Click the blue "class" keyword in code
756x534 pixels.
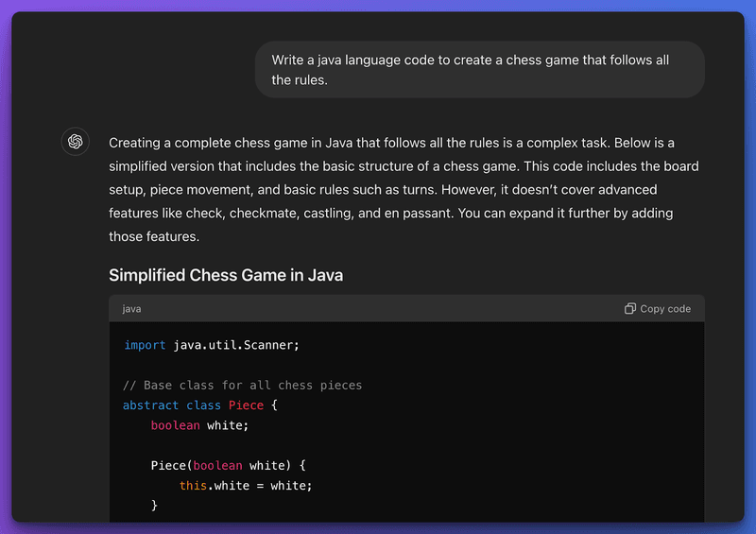pyautogui.click(x=203, y=405)
